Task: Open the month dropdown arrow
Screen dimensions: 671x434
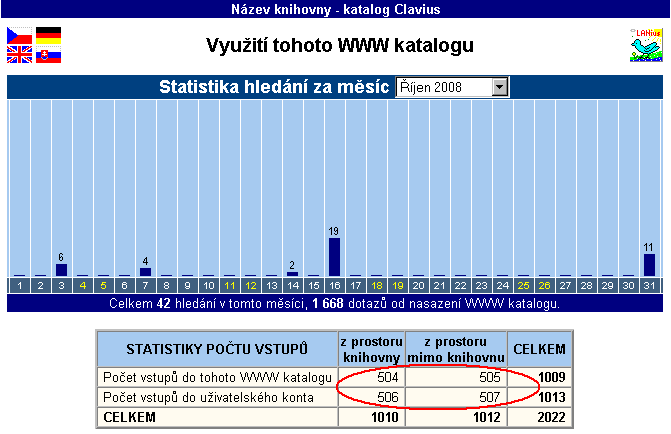Action: point(499,87)
